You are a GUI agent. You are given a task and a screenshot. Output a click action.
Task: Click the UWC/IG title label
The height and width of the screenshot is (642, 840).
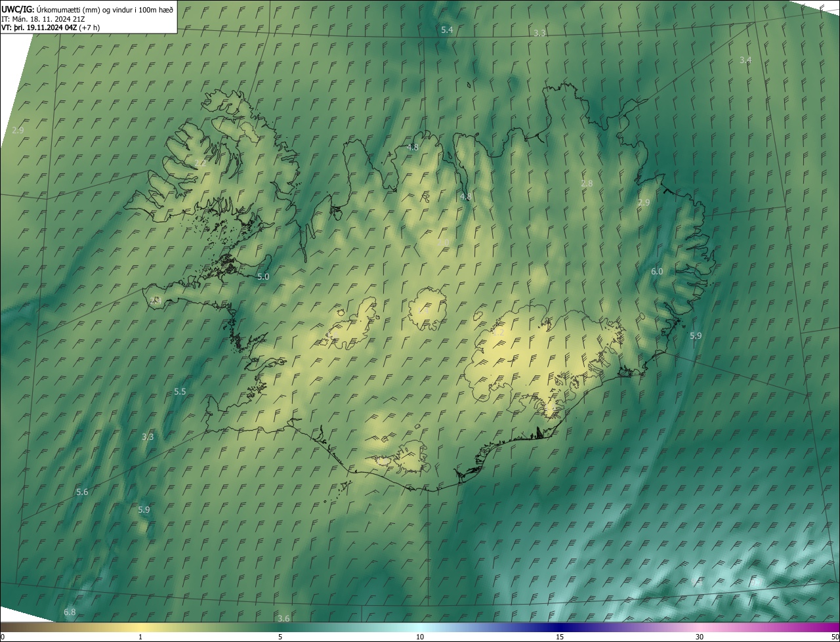coord(18,9)
